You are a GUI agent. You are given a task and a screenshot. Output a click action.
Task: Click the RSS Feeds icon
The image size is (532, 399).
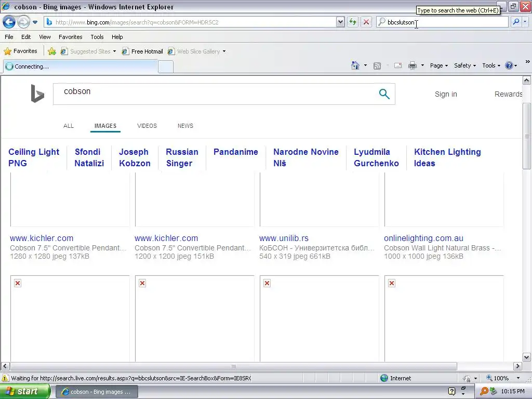pyautogui.click(x=377, y=66)
